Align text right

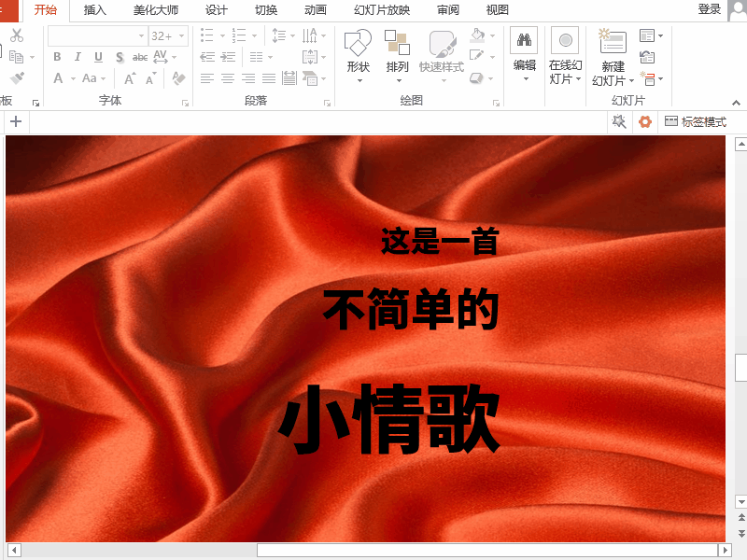248,78
